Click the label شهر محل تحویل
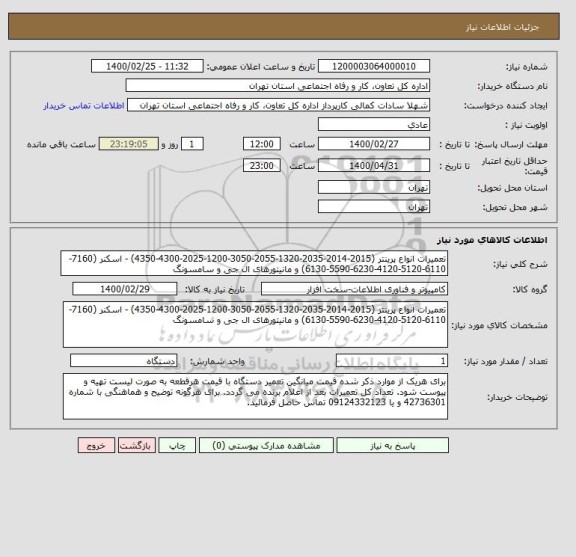576x557 pixels. point(515,207)
